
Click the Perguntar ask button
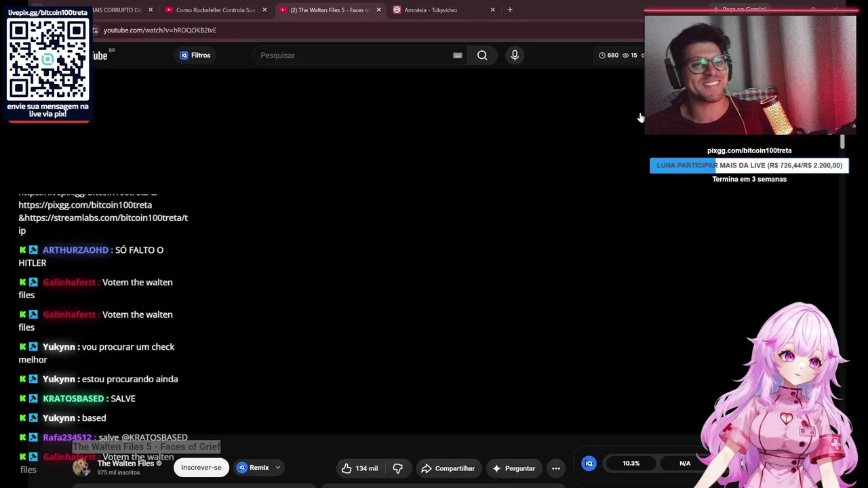point(513,468)
